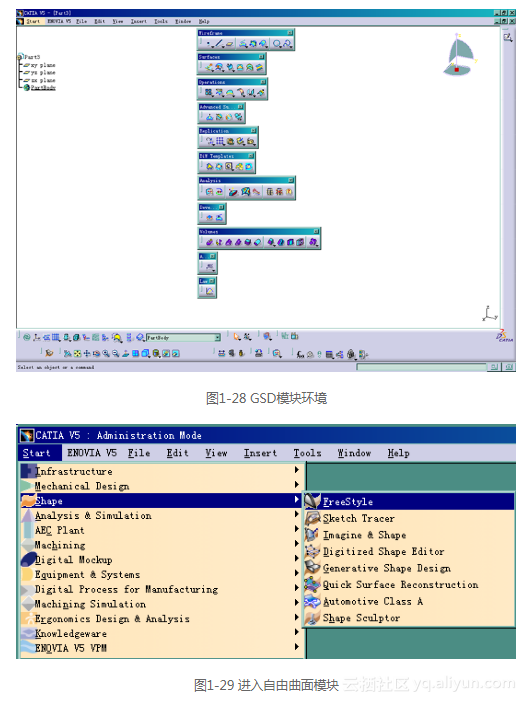The height and width of the screenshot is (703, 526).
Task: Open the flyout arrow under the Circle icon
Action: pos(281,47)
